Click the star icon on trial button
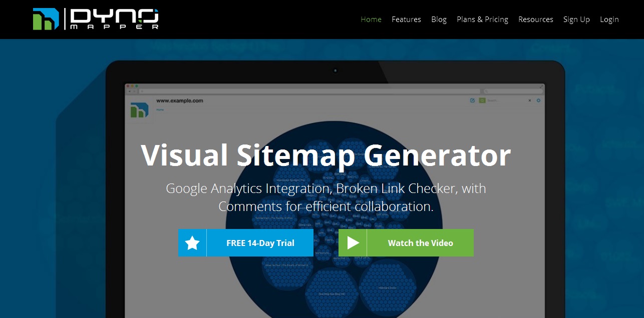The width and height of the screenshot is (644, 318). (x=192, y=243)
